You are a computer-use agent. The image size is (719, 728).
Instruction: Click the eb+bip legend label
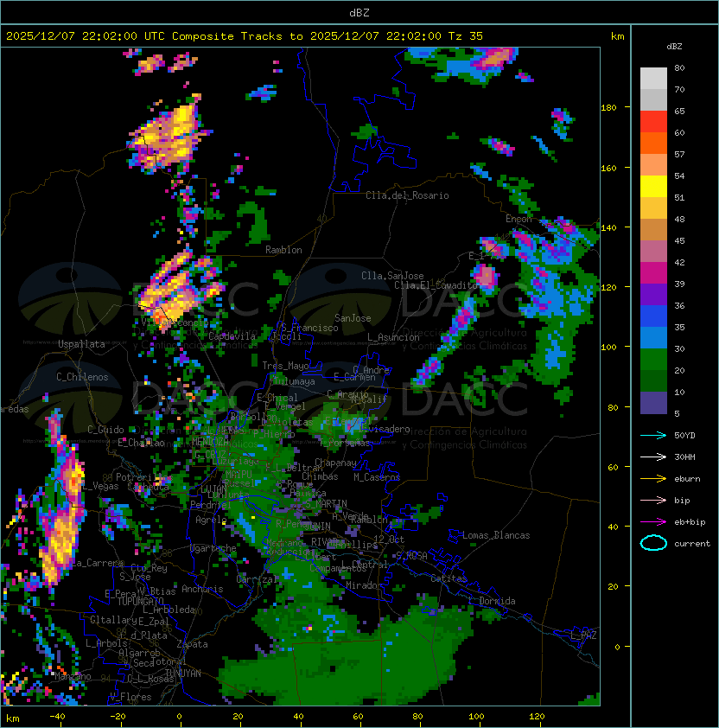(690, 522)
